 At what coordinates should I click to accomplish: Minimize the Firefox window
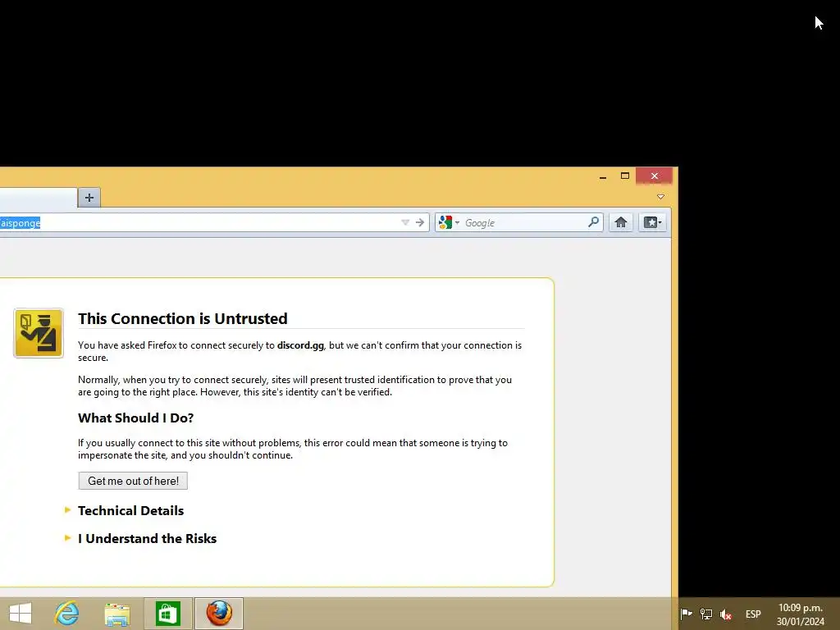point(603,176)
